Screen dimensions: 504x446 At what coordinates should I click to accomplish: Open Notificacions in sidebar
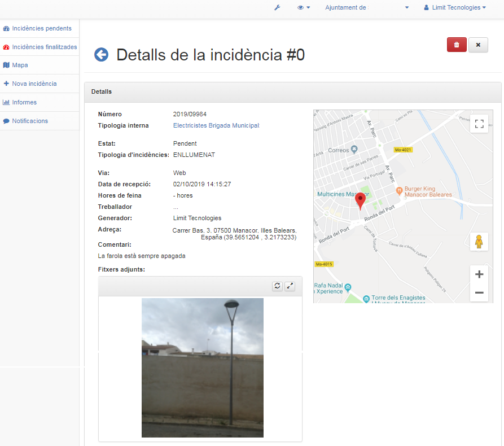40,121
